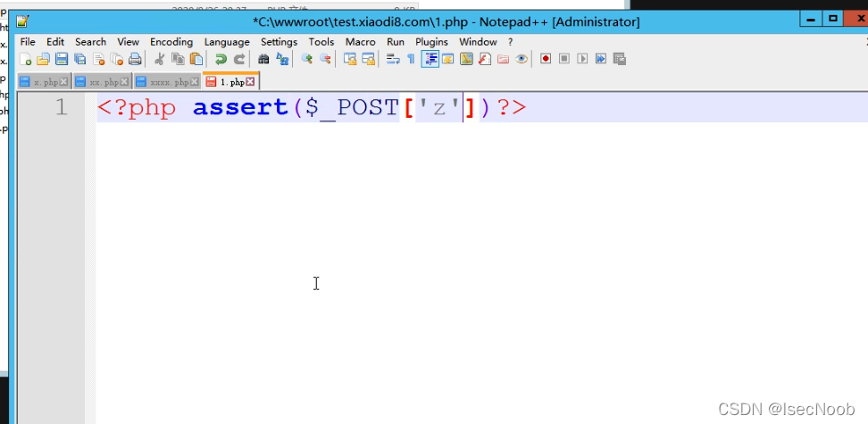The width and height of the screenshot is (868, 424).
Task: Open the Settings menu
Action: (279, 42)
